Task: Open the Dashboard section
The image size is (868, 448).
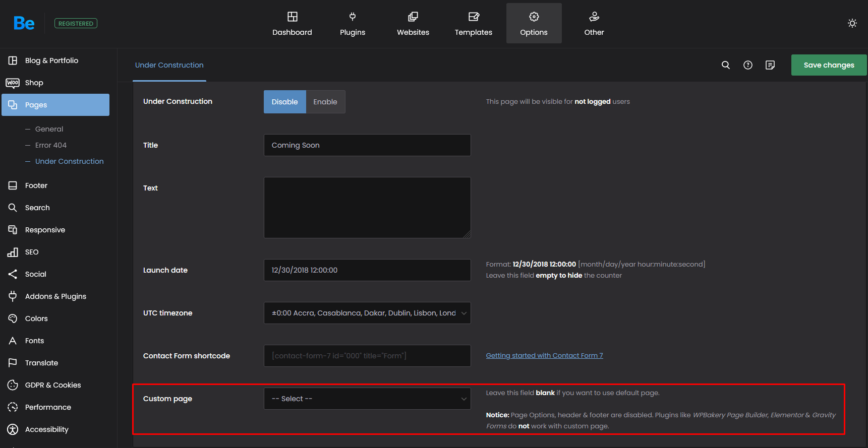Action: [292, 23]
